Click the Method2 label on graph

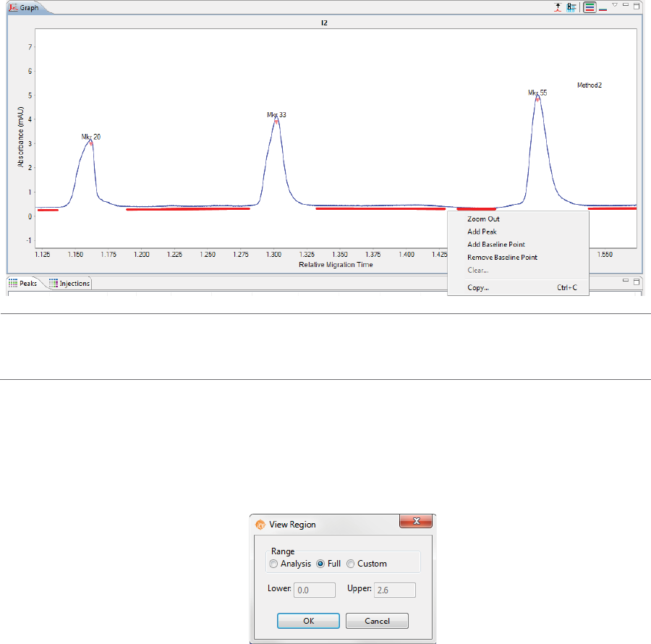click(589, 85)
